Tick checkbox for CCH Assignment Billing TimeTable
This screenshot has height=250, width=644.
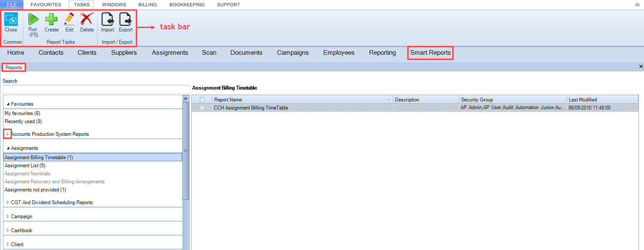point(202,108)
